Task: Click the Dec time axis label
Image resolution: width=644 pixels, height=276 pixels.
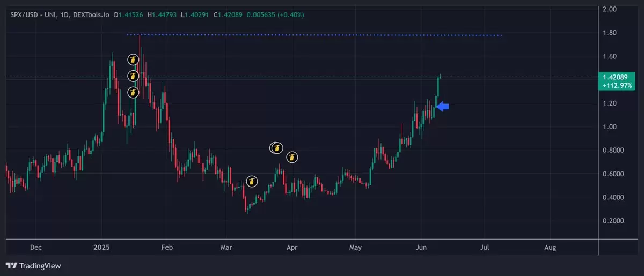Action: 35,248
